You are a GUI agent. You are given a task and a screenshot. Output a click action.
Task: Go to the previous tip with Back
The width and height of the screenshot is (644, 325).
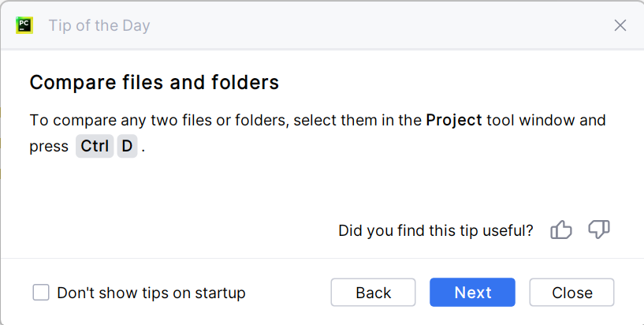pos(373,293)
